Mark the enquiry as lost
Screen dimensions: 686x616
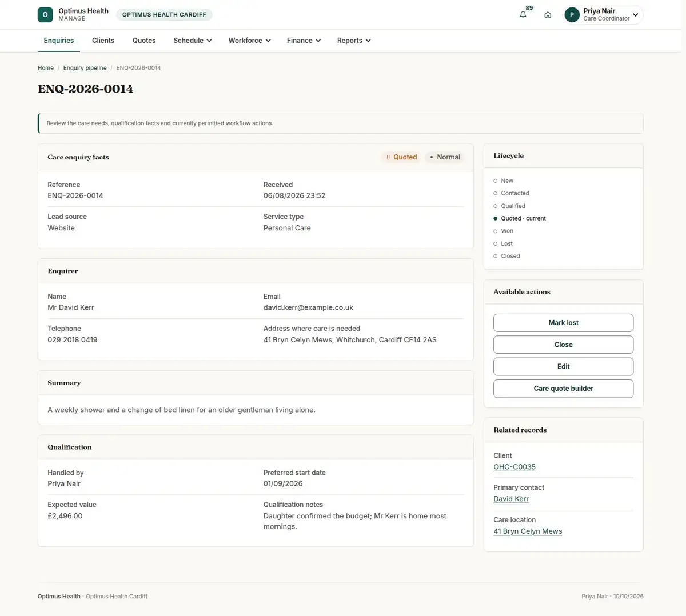(564, 323)
